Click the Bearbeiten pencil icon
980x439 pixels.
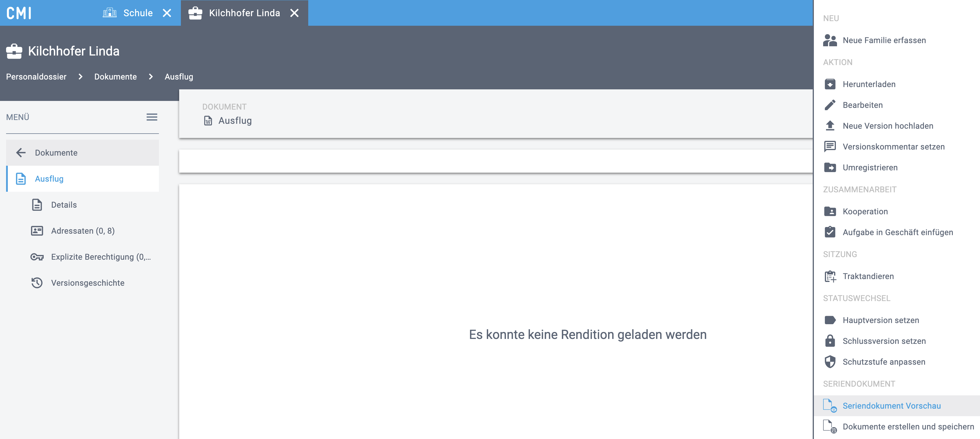(x=830, y=105)
